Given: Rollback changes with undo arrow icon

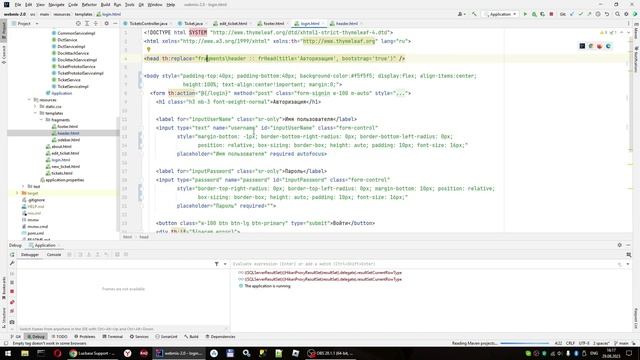Looking at the screenshot, I should [x=607, y=14].
